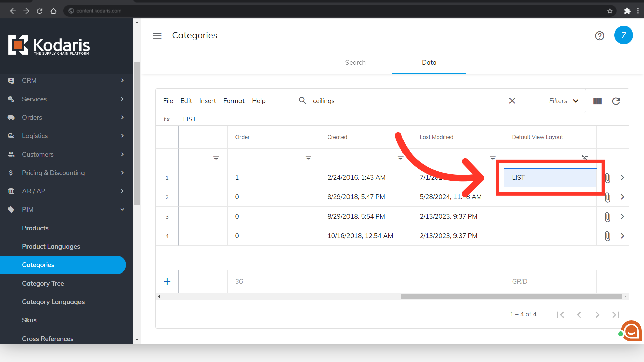Viewport: 644px width, 362px height.
Task: Click the attachment paperclip on row 1
Action: point(607,178)
